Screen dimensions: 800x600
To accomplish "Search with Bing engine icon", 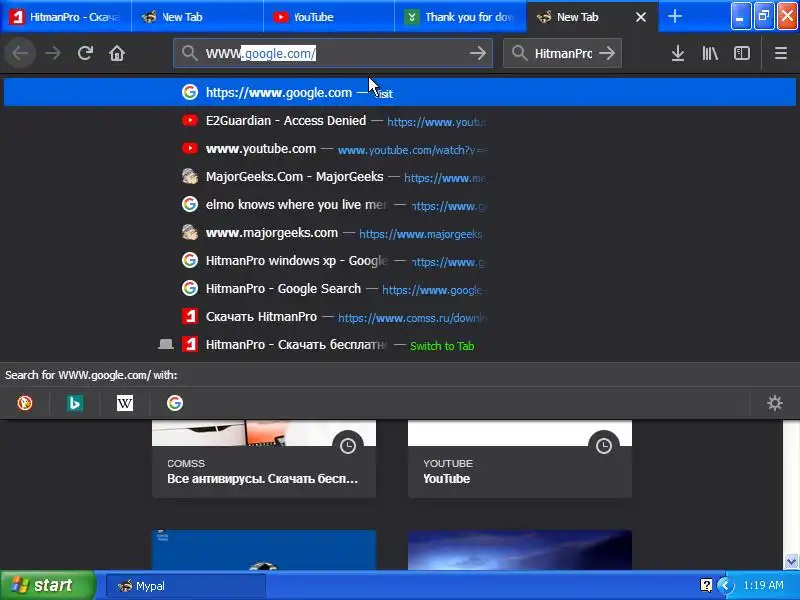I will (x=75, y=403).
